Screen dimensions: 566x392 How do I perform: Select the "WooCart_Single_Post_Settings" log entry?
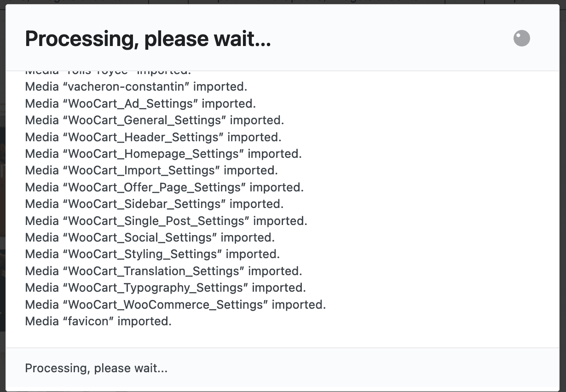pyautogui.click(x=166, y=221)
